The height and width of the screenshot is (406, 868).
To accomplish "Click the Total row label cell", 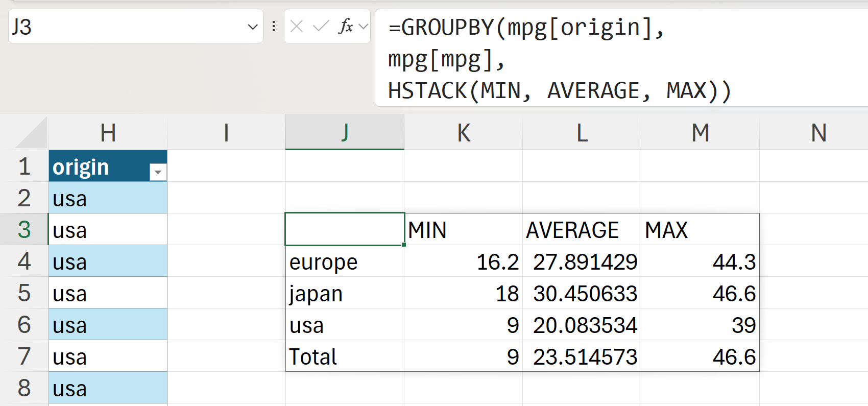I will pyautogui.click(x=345, y=356).
